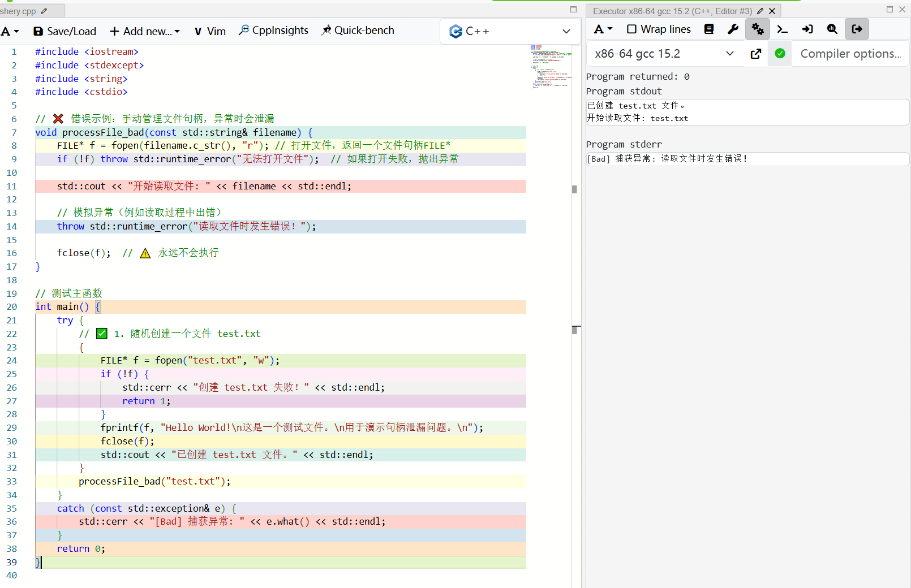
Task: Click the fprintf 'Hello World!' line
Action: click(x=292, y=427)
